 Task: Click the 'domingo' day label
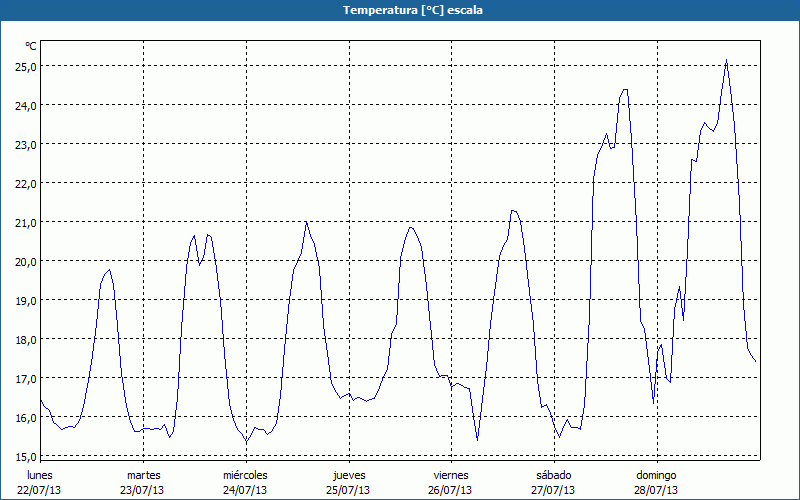[x=656, y=475]
